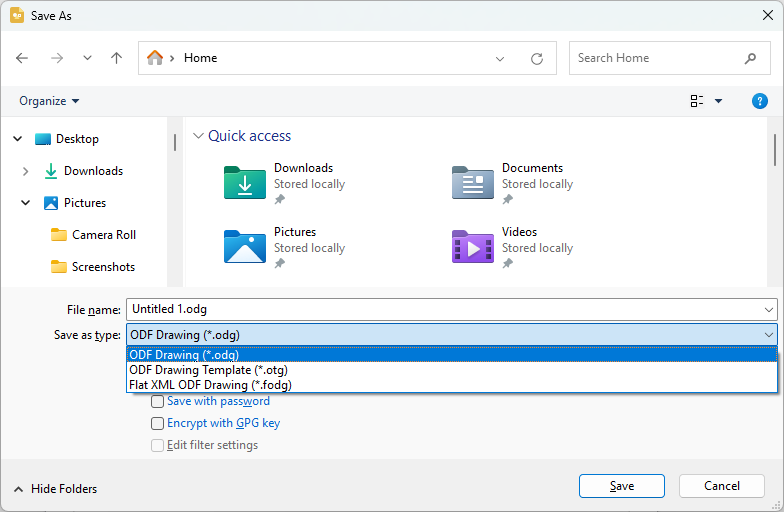The width and height of the screenshot is (784, 512).
Task: Open the Organize dropdown menu
Action: (x=49, y=101)
